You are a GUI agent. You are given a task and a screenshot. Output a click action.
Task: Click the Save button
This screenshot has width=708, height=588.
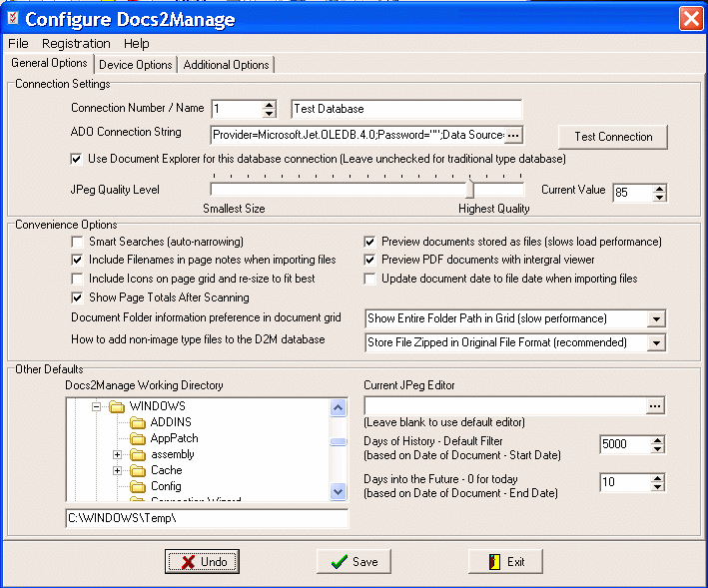(354, 562)
